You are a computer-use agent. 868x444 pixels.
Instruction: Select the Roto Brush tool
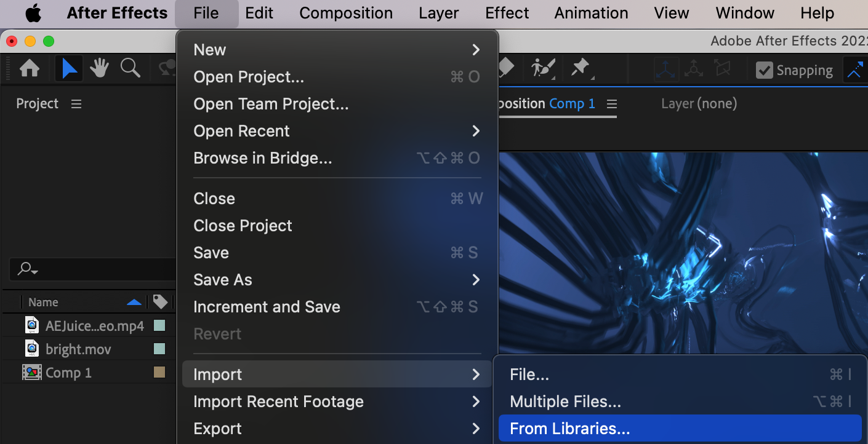543,68
